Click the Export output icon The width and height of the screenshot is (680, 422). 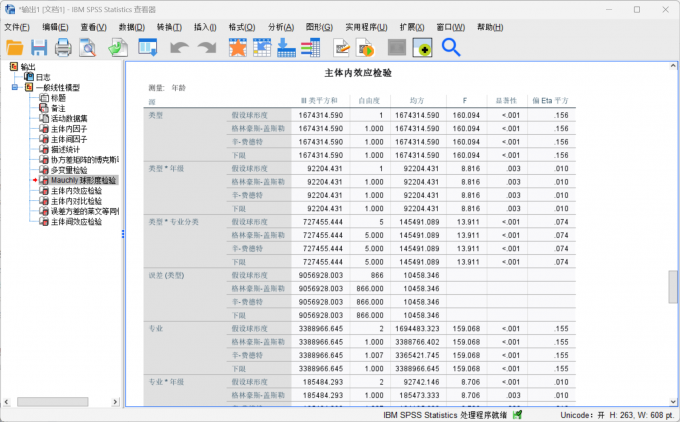click(118, 48)
